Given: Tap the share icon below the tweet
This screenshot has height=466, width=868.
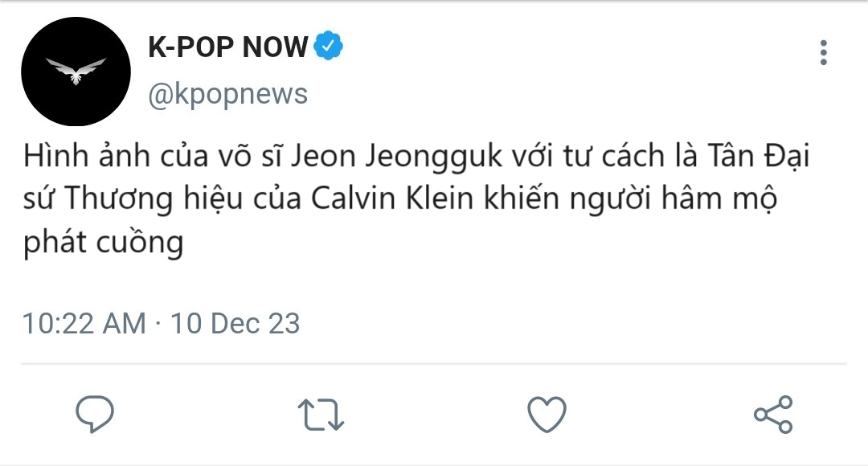Looking at the screenshot, I should click(773, 414).
